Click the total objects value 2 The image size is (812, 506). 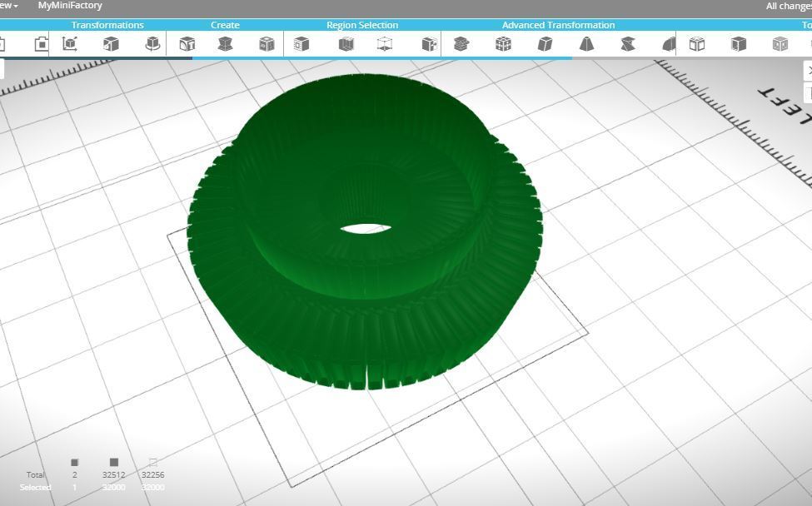[75, 474]
